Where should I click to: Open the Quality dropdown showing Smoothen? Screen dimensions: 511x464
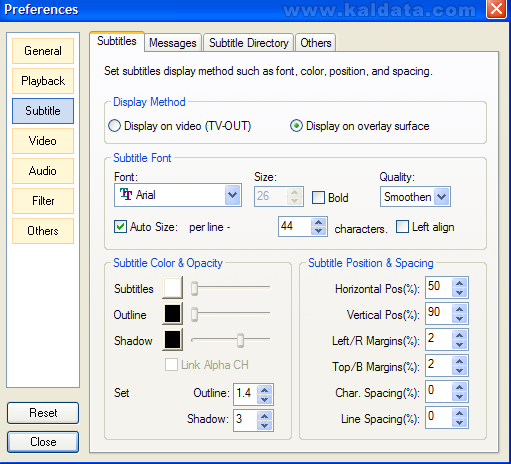point(442,197)
